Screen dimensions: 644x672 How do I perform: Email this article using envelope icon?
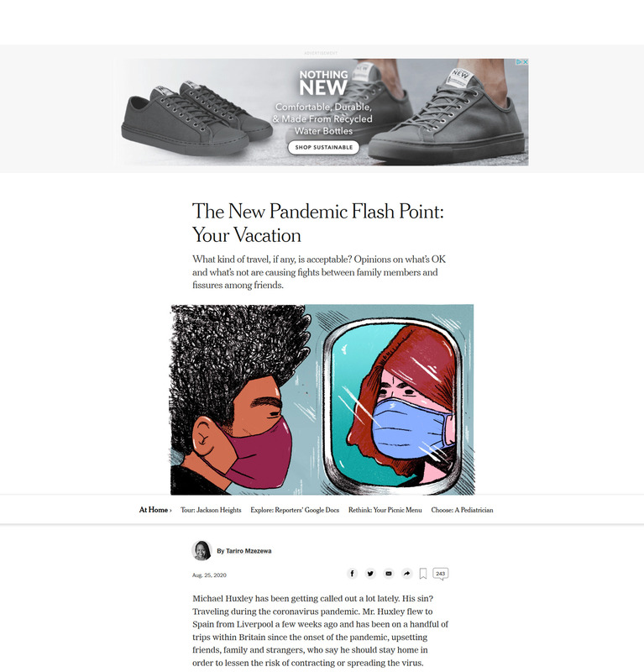(389, 574)
